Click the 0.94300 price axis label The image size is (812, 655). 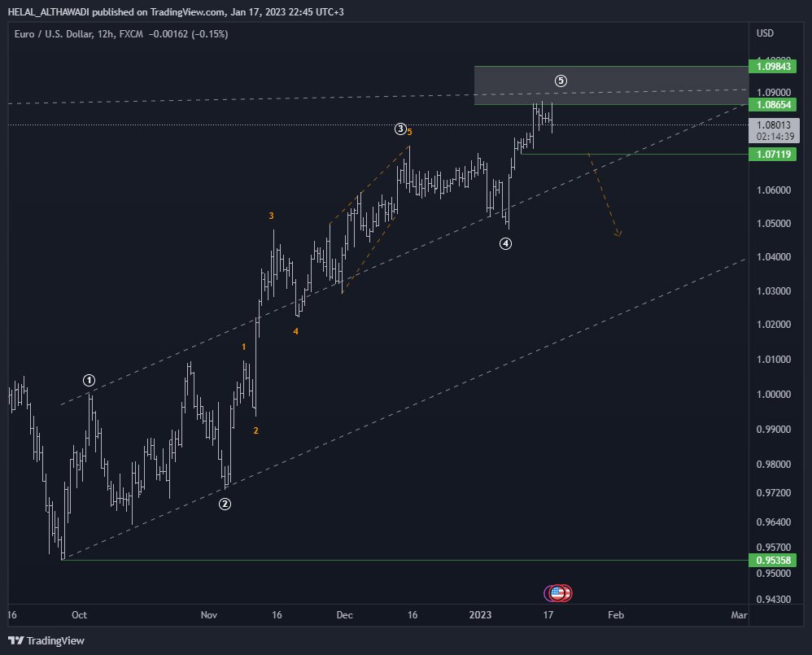click(774, 600)
